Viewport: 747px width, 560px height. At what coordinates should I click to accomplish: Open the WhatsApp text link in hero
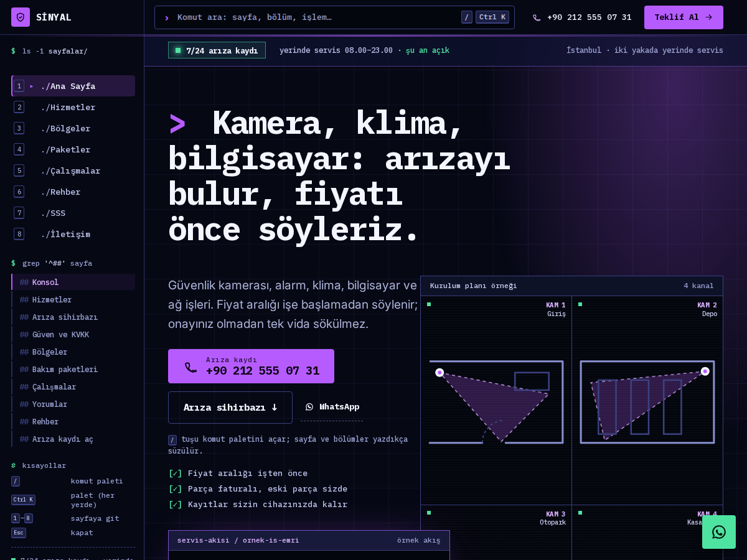[332, 407]
